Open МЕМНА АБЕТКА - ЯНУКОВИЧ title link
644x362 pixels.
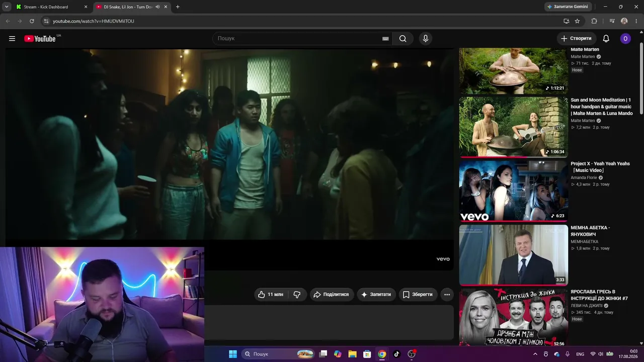pyautogui.click(x=590, y=231)
